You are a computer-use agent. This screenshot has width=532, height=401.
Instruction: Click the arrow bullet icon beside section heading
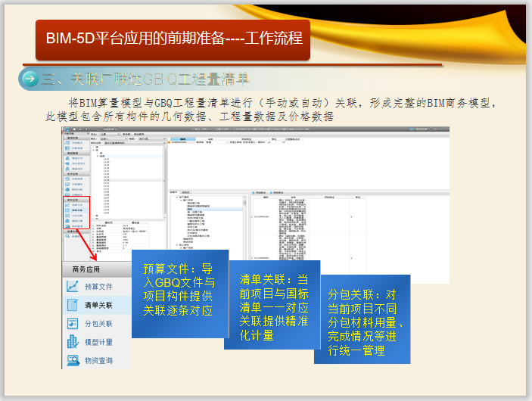click(30, 79)
